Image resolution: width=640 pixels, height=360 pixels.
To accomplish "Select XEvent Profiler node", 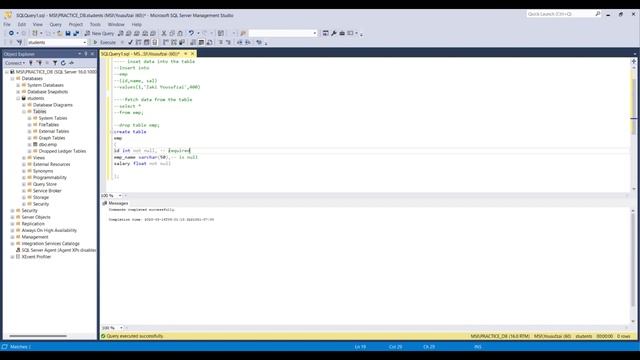I will [x=36, y=257].
